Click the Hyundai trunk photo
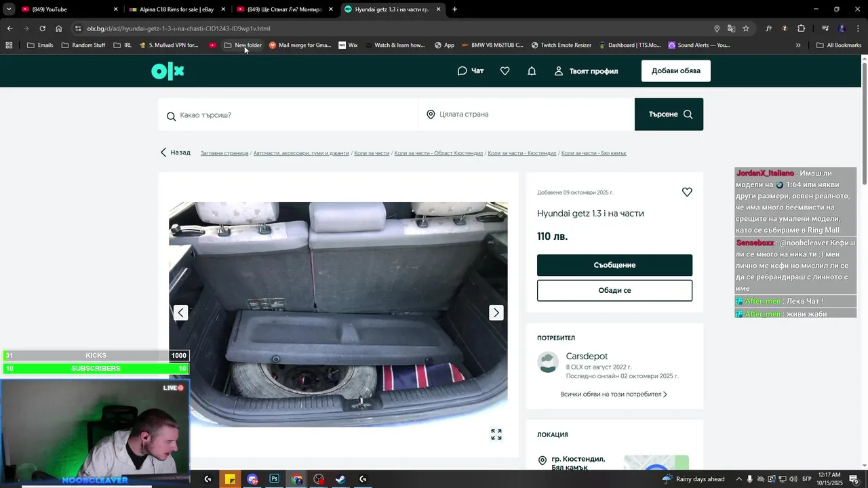The height and width of the screenshot is (488, 868). [x=338, y=314]
